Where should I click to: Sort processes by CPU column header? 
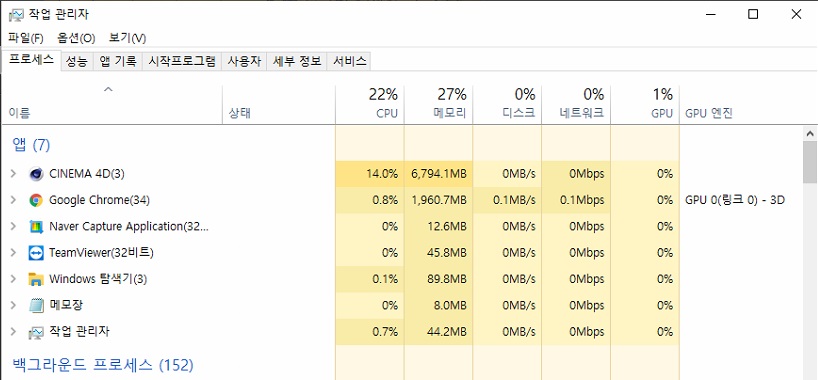coord(369,104)
